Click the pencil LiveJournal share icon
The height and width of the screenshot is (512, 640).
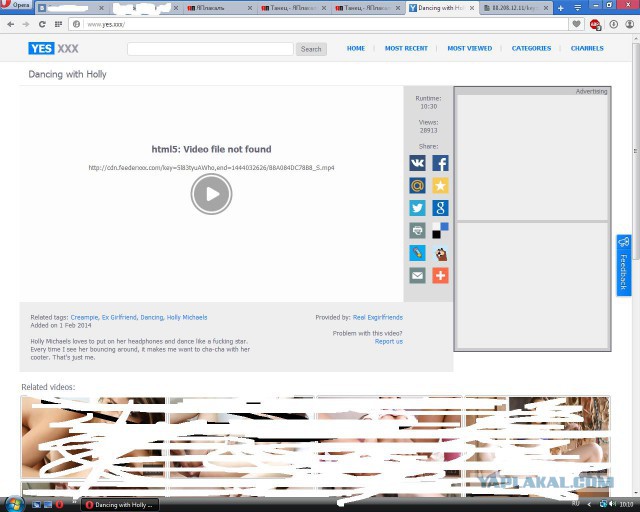(x=417, y=253)
